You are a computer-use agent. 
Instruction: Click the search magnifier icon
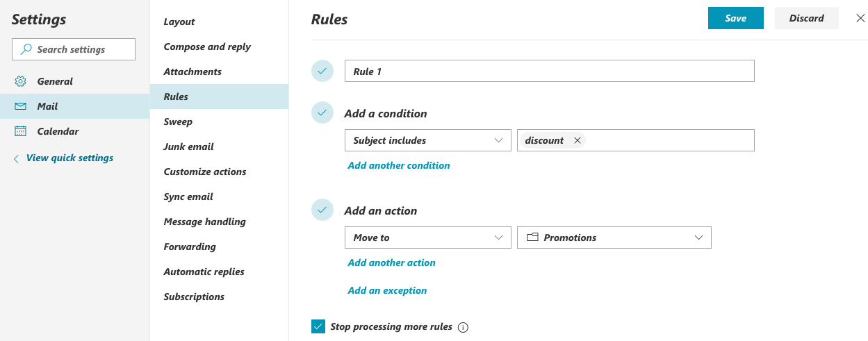(26, 49)
